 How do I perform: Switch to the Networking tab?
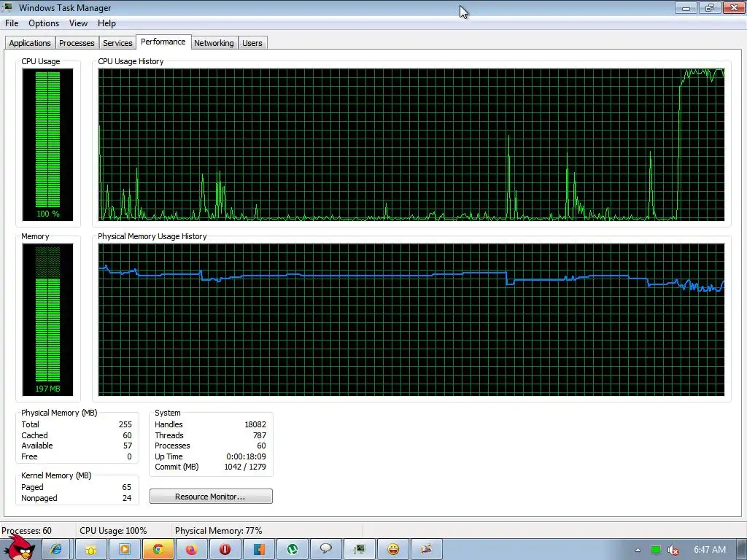tap(214, 43)
